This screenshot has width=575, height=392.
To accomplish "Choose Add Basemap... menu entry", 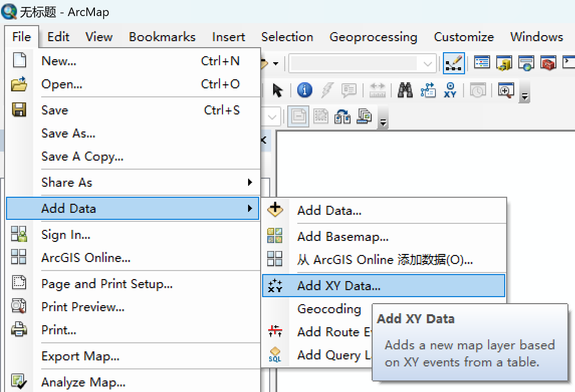I will (384, 236).
